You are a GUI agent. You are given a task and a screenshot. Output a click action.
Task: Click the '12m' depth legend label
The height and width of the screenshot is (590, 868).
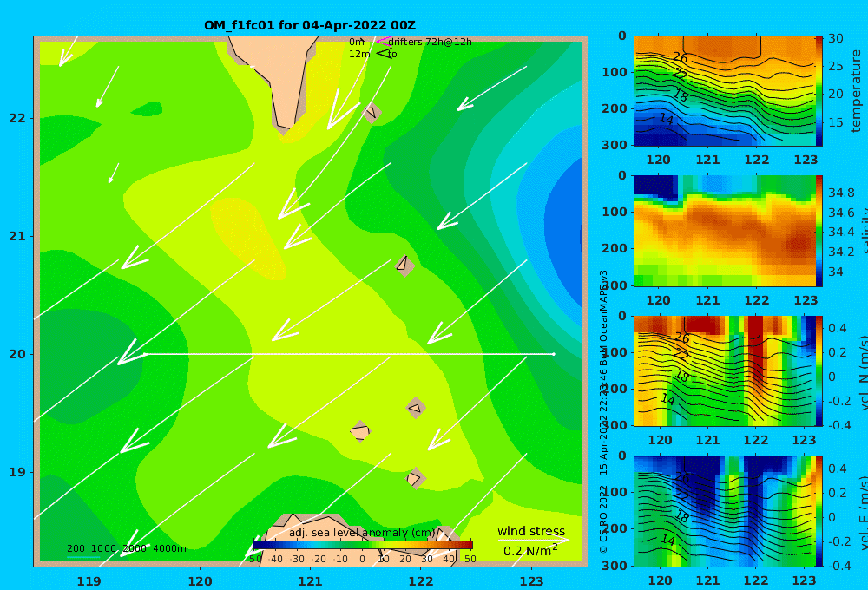[359, 54]
